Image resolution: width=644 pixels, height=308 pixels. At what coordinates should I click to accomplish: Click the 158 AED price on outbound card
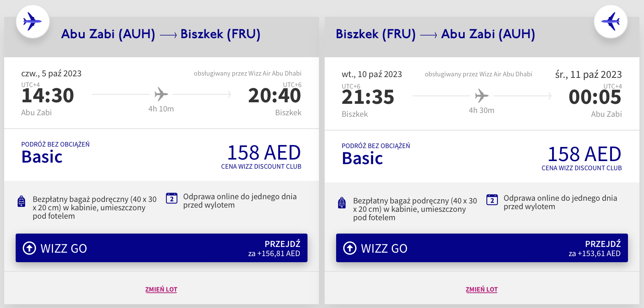(x=264, y=153)
